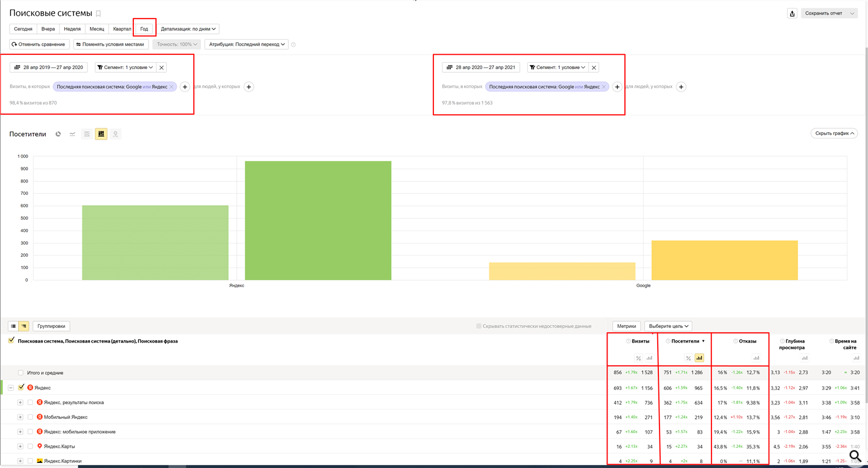868x468 pixels.
Task: Select the Квартал period tab
Action: click(121, 29)
